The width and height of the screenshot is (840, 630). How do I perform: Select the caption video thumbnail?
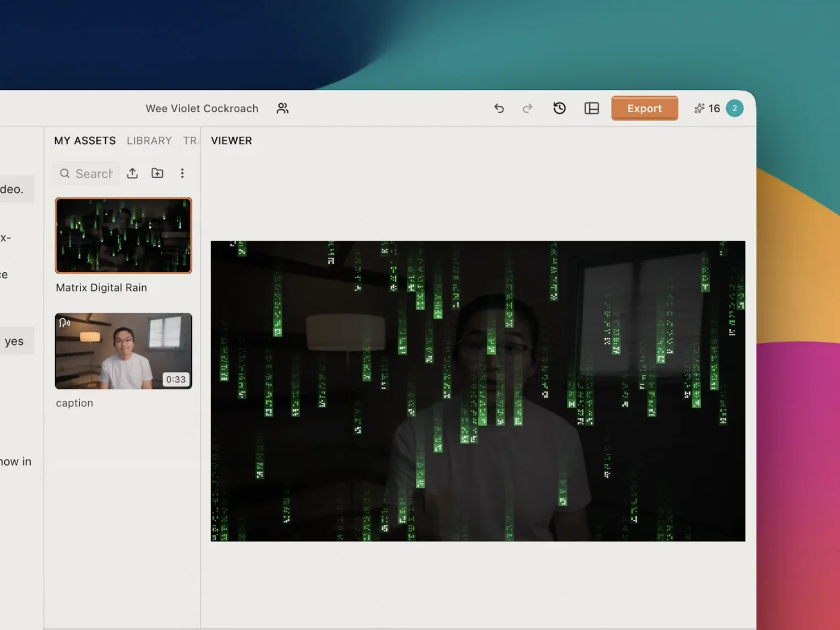[124, 351]
